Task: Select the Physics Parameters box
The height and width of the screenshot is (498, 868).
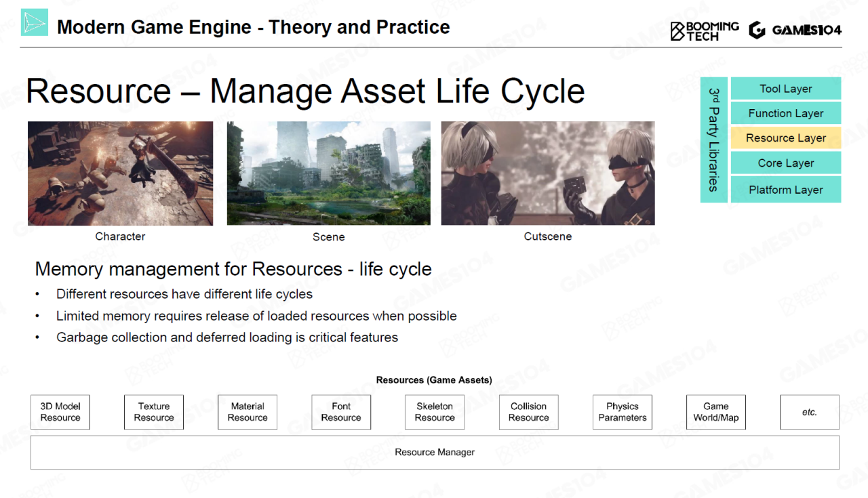Action: coord(622,412)
